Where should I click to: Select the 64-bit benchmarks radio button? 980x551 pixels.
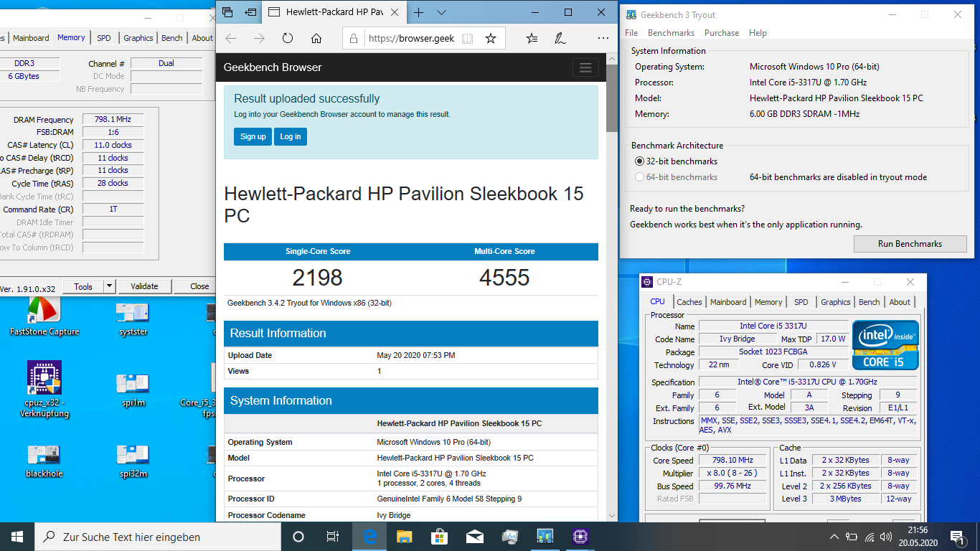click(x=640, y=177)
